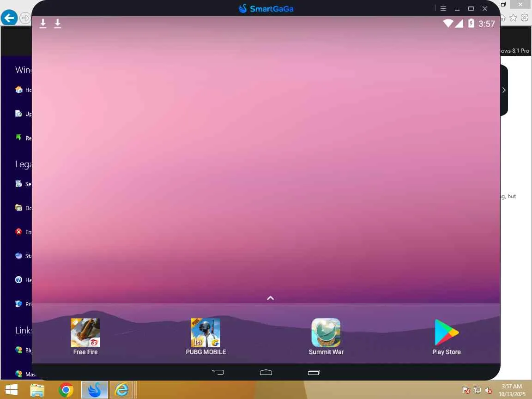Click the help question mark sidebar icon
The image size is (532, 399).
[18, 279]
